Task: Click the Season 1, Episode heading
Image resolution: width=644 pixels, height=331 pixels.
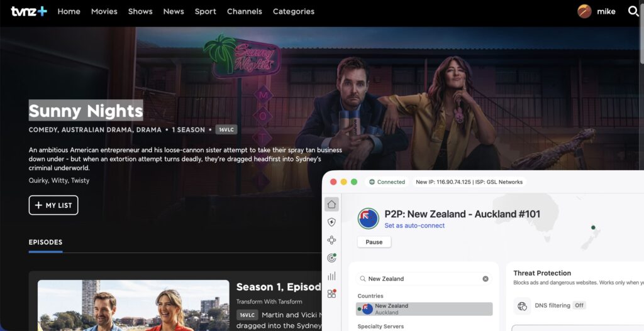Action: (x=279, y=287)
